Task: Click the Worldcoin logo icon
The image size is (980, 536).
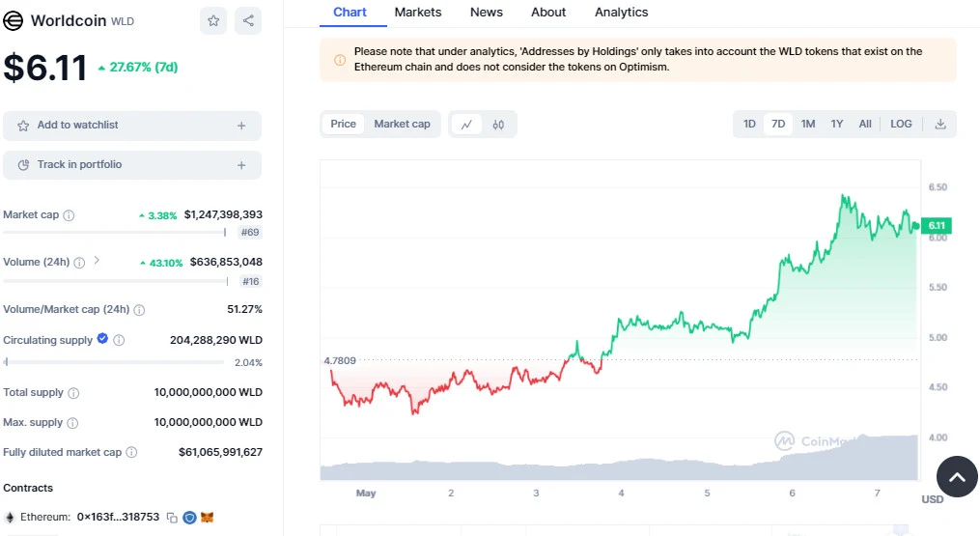Action: pyautogui.click(x=14, y=20)
